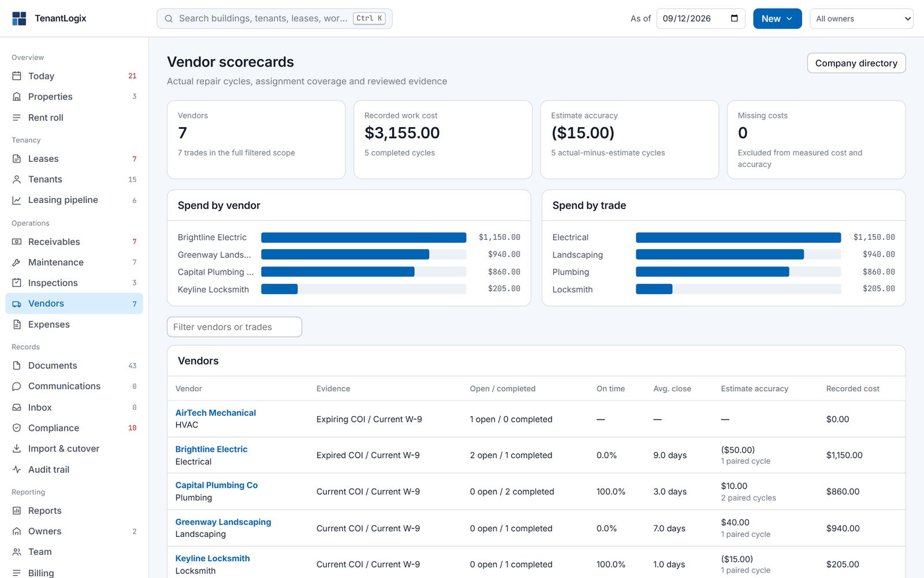Click the Ctrl K shortcut badge
The width and height of the screenshot is (924, 578).
[369, 18]
